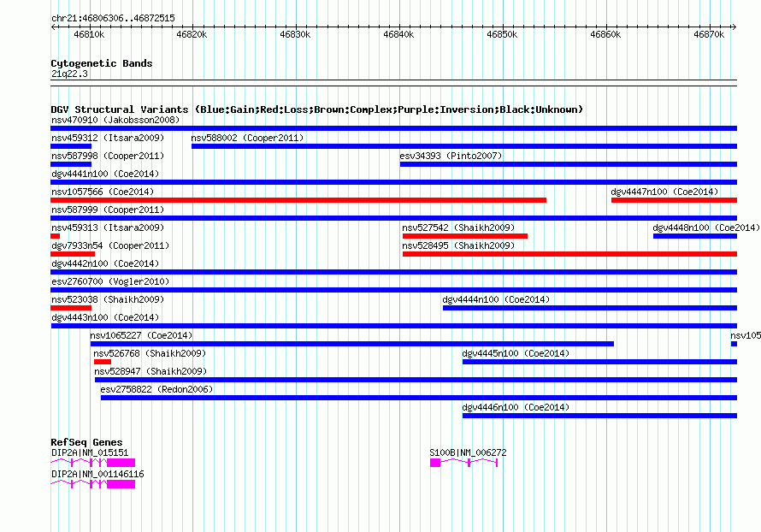Click nsv1065227 (Coe2014) label
Image resolution: width=761 pixels, height=532 pixels.
pyautogui.click(x=141, y=335)
